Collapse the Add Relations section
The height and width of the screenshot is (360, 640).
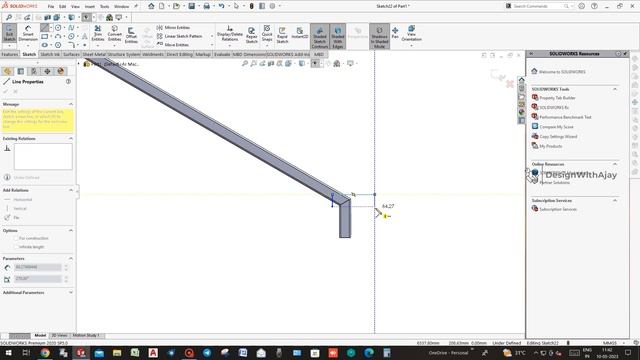pyautogui.click(x=71, y=190)
